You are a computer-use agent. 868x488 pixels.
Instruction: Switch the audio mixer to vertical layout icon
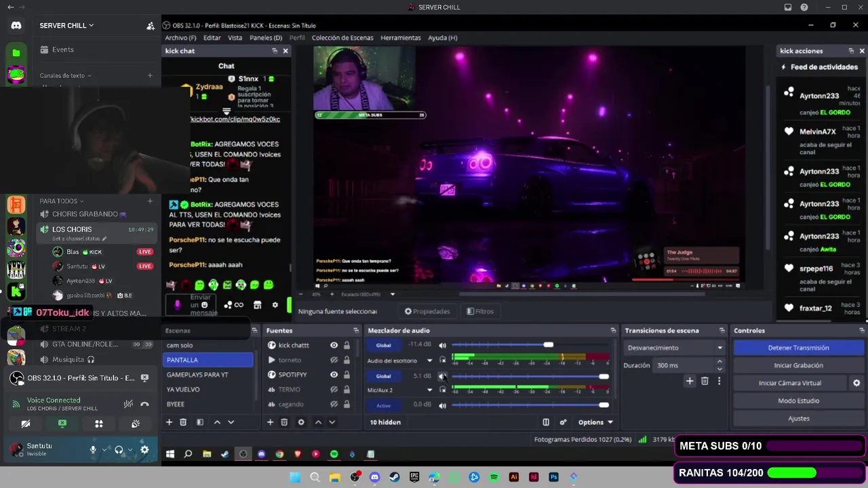point(546,422)
